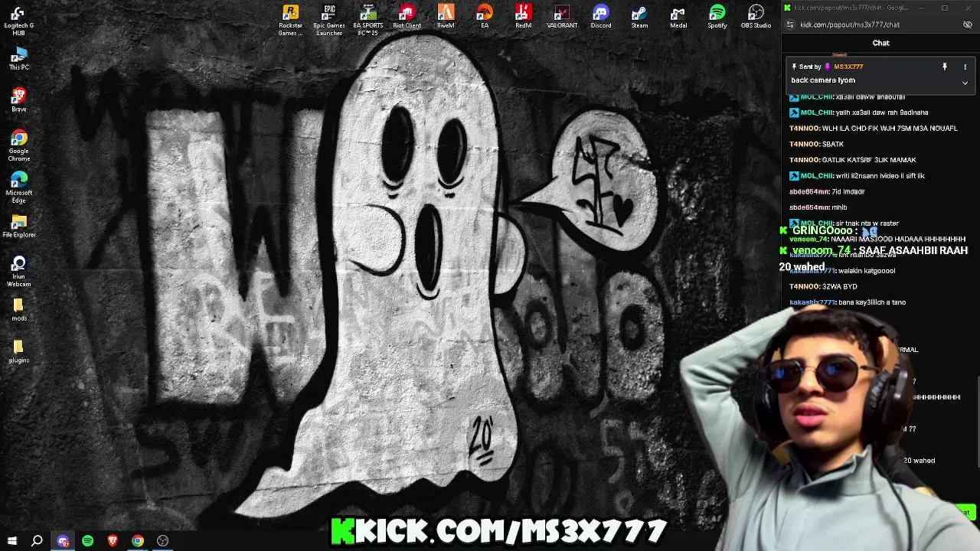Image resolution: width=980 pixels, height=551 pixels.
Task: Launch OBS Studio desktop shortcut
Action: coord(756,16)
